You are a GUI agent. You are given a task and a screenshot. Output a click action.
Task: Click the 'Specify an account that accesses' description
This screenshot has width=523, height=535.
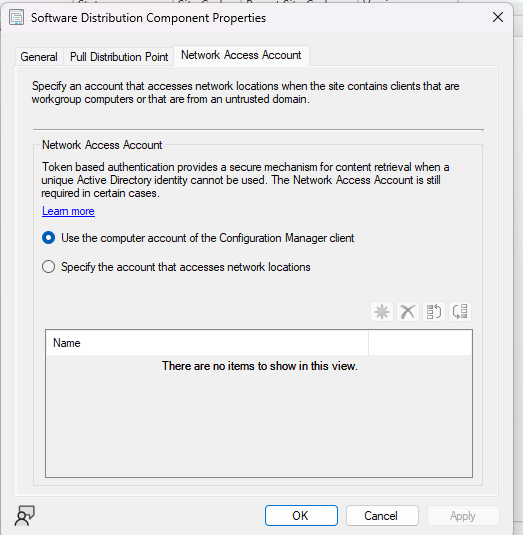[x=245, y=92]
